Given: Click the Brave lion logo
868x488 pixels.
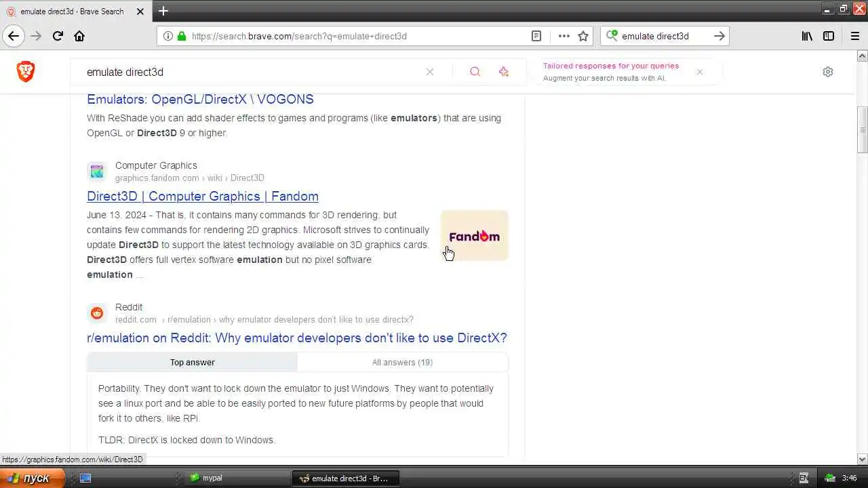Looking at the screenshot, I should click(26, 71).
